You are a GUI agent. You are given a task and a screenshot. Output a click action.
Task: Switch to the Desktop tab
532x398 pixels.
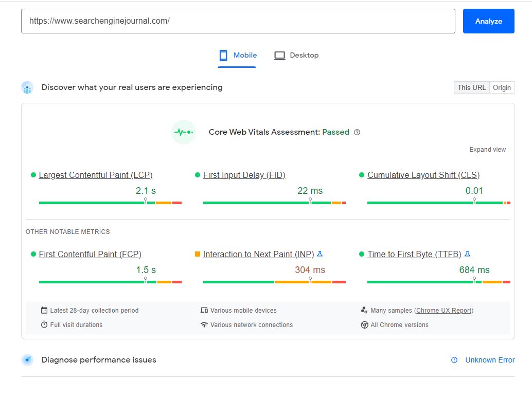(x=296, y=55)
